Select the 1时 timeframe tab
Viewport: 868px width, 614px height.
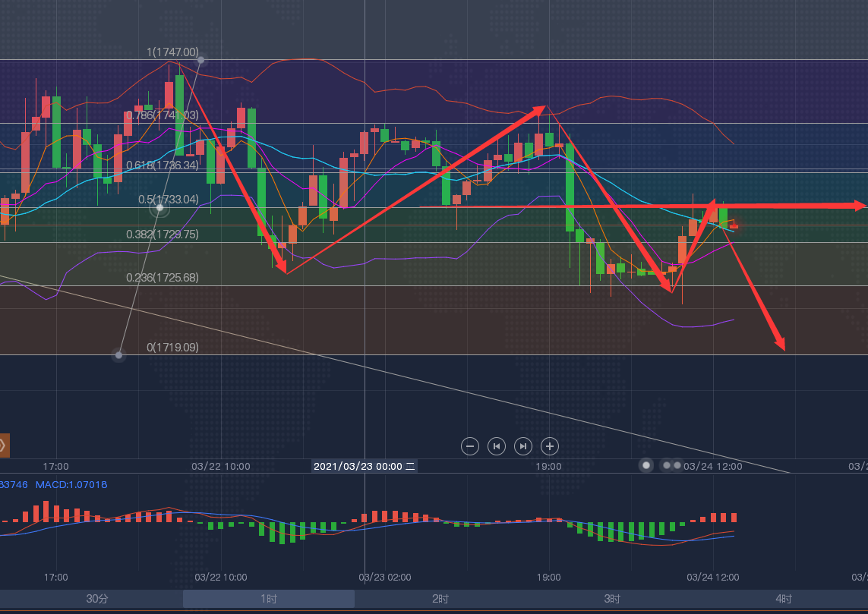(269, 599)
